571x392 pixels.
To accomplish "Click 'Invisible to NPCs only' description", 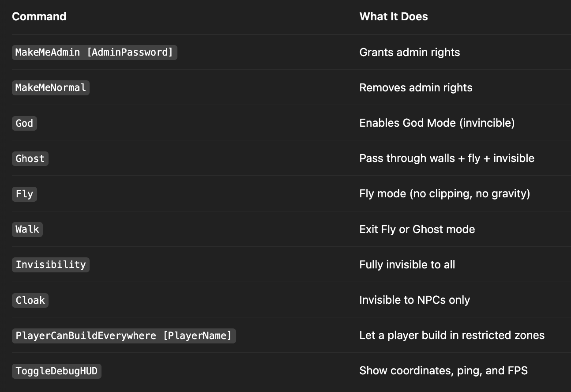I will tap(414, 300).
